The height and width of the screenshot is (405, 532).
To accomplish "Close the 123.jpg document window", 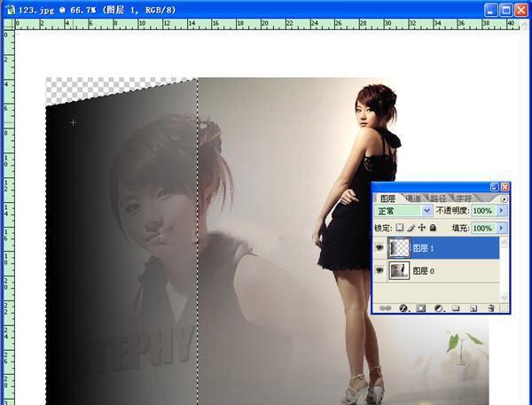I will point(520,10).
